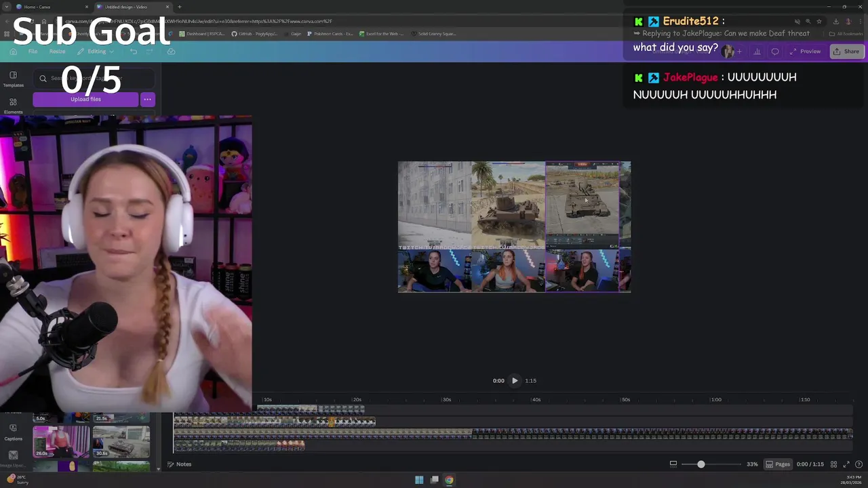The image size is (868, 488).
Task: Check cloud save status icon
Action: [171, 52]
